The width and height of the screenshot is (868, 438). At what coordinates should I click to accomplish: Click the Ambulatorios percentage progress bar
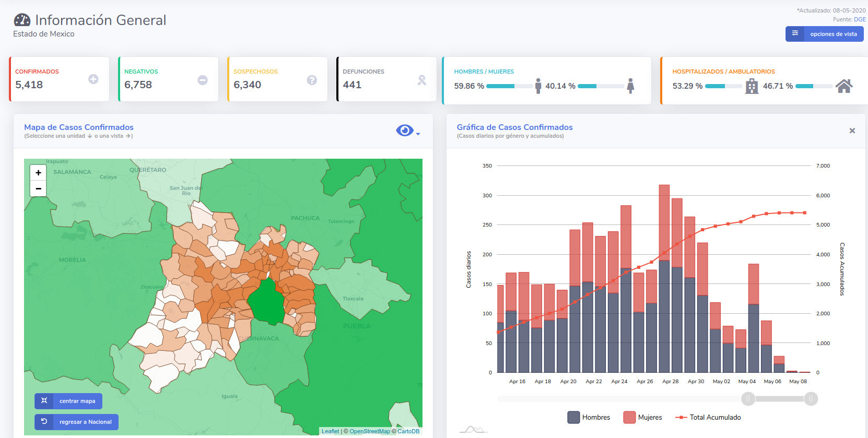point(814,86)
